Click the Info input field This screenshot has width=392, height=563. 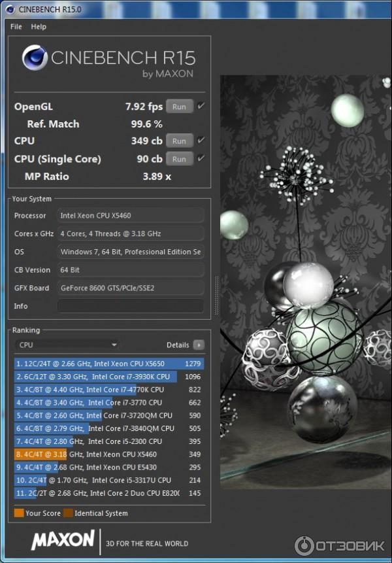(131, 306)
